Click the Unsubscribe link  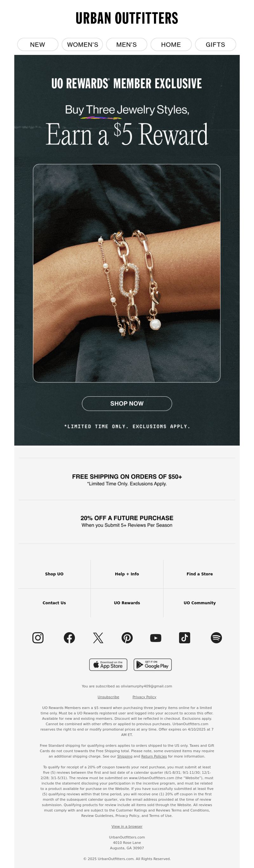(x=108, y=697)
